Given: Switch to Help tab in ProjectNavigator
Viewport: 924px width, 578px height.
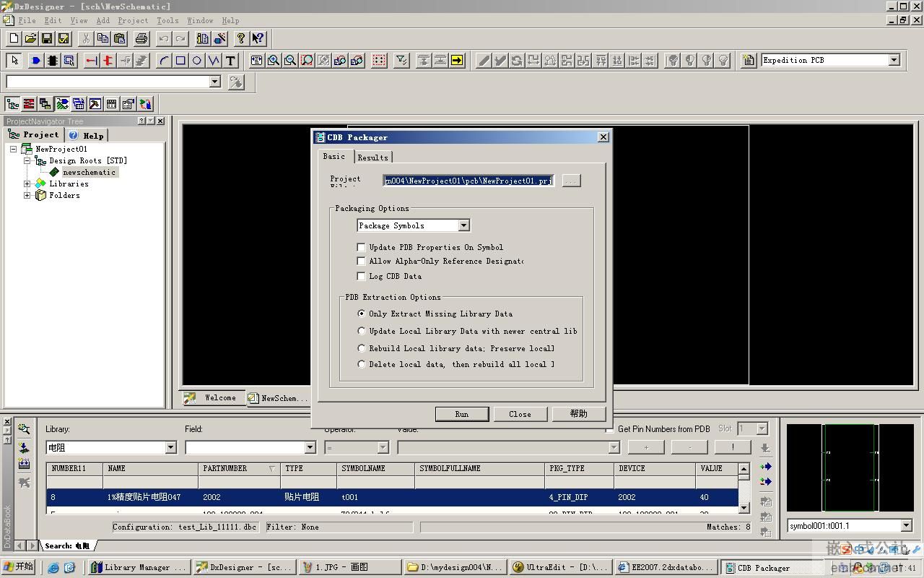Looking at the screenshot, I should point(87,135).
